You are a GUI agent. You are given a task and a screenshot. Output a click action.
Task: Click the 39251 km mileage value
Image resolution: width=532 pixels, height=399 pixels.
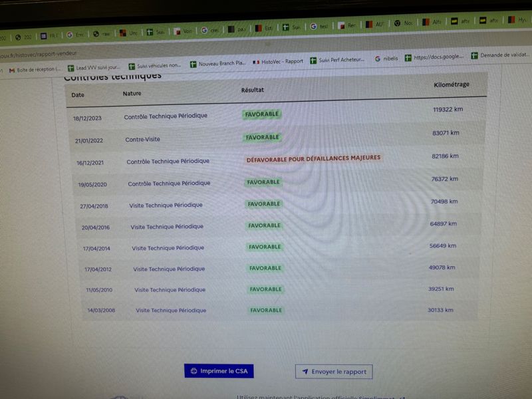441,289
